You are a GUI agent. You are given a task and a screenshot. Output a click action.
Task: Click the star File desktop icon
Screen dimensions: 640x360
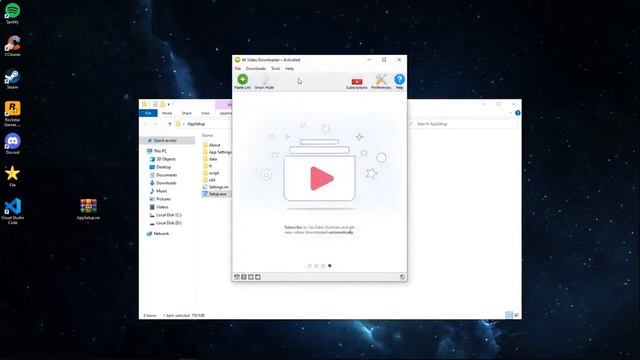[x=12, y=176]
